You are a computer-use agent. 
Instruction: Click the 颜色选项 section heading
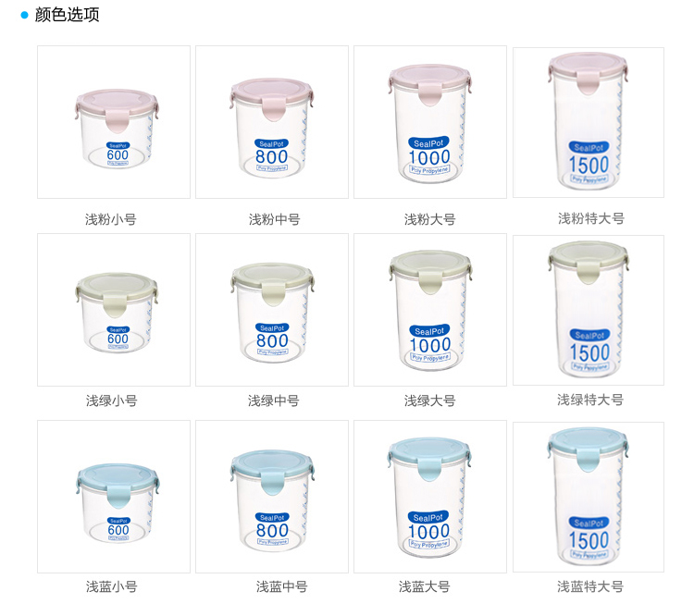[67, 15]
